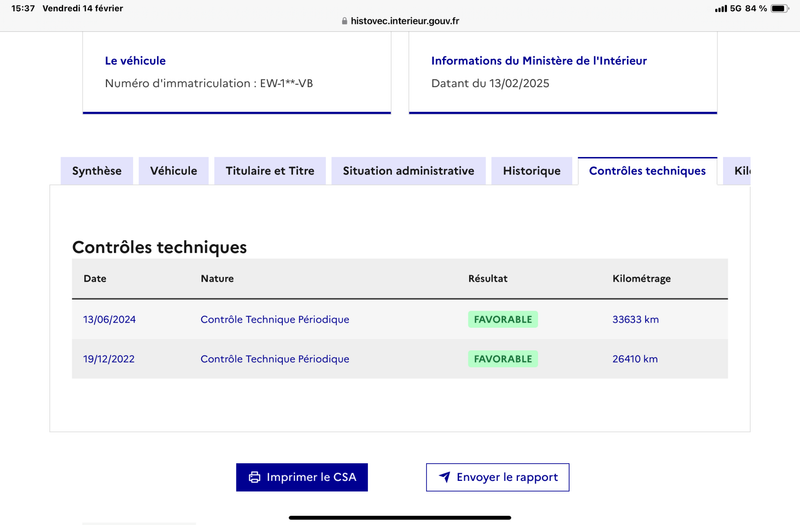Select the date 19/12/2022
The image size is (800, 525).
[109, 359]
